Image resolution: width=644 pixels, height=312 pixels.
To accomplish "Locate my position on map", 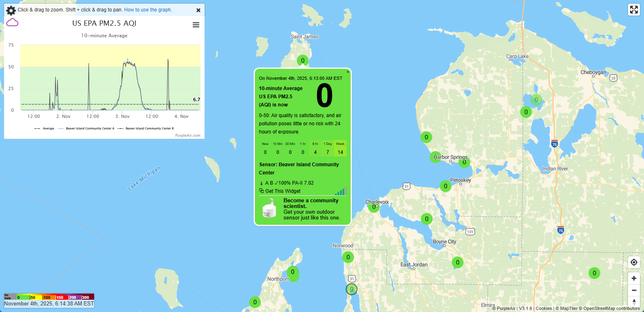I will pos(634,262).
